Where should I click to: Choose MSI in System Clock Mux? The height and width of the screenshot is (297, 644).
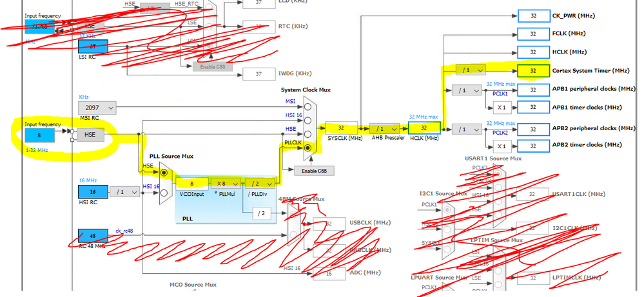(308, 107)
